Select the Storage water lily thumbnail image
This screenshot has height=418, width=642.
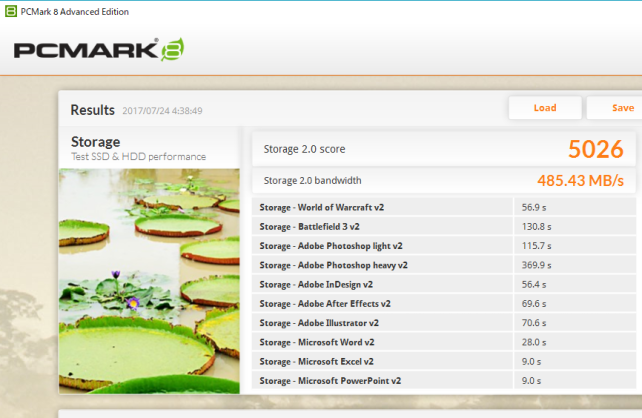pos(149,281)
